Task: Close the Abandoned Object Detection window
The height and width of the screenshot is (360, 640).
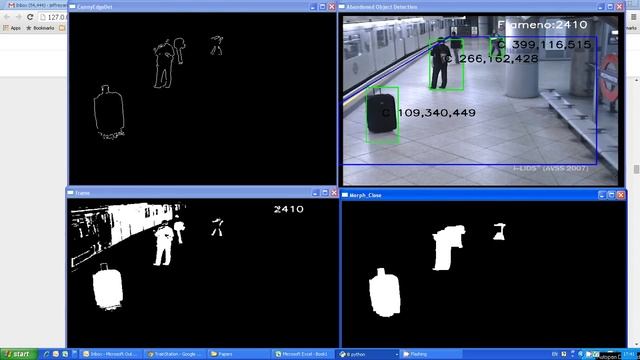Action: [620, 7]
